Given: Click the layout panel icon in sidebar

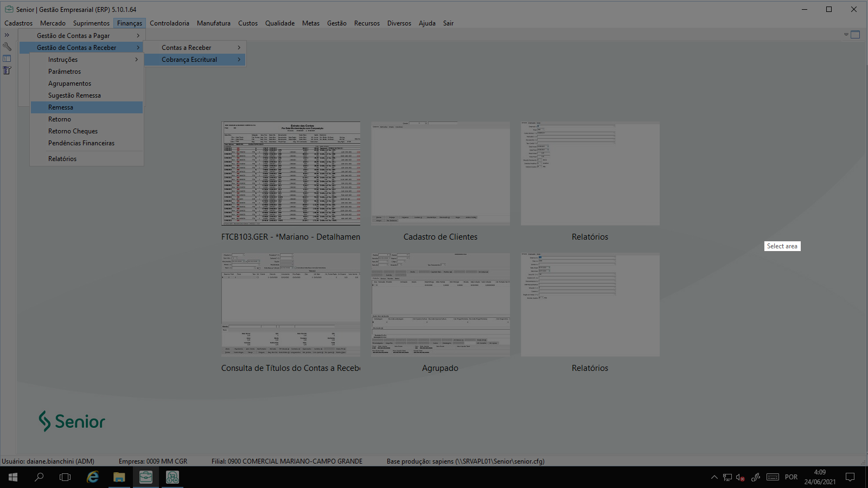Looking at the screenshot, I should (x=7, y=59).
